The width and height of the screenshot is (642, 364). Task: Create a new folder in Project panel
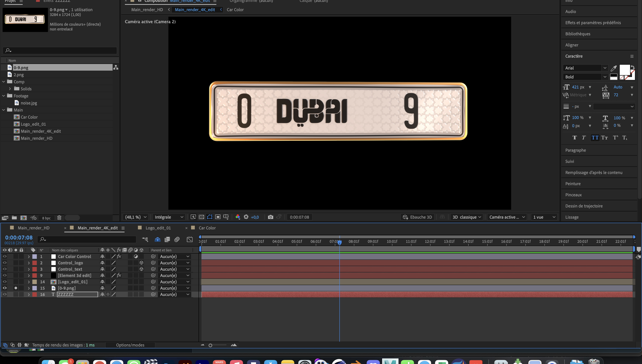click(x=14, y=218)
